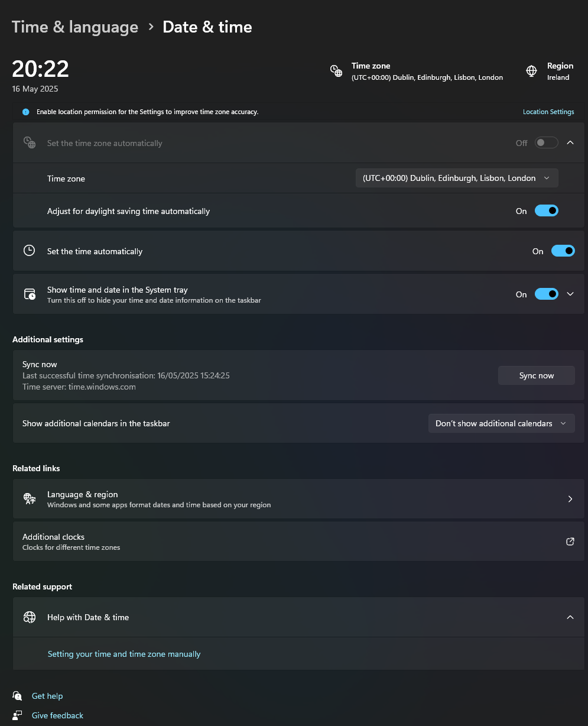Image resolution: width=588 pixels, height=726 pixels.
Task: Expand Show time and date in System tray options
Action: pyautogui.click(x=570, y=294)
